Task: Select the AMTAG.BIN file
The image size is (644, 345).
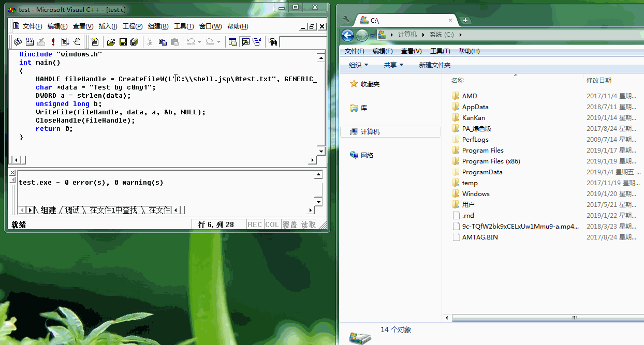Action: point(475,237)
